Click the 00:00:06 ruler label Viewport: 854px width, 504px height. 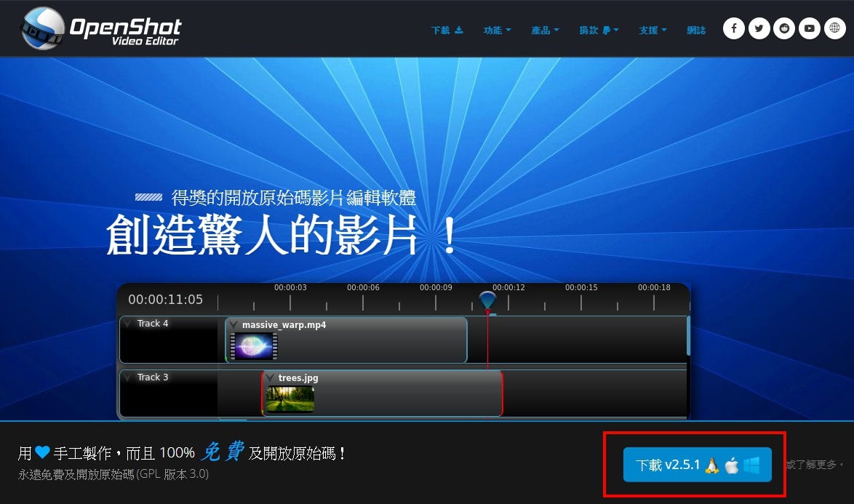[363, 287]
